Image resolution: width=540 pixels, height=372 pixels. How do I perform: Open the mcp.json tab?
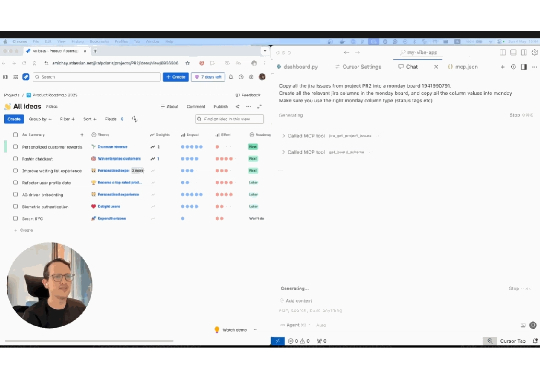pyautogui.click(x=463, y=67)
